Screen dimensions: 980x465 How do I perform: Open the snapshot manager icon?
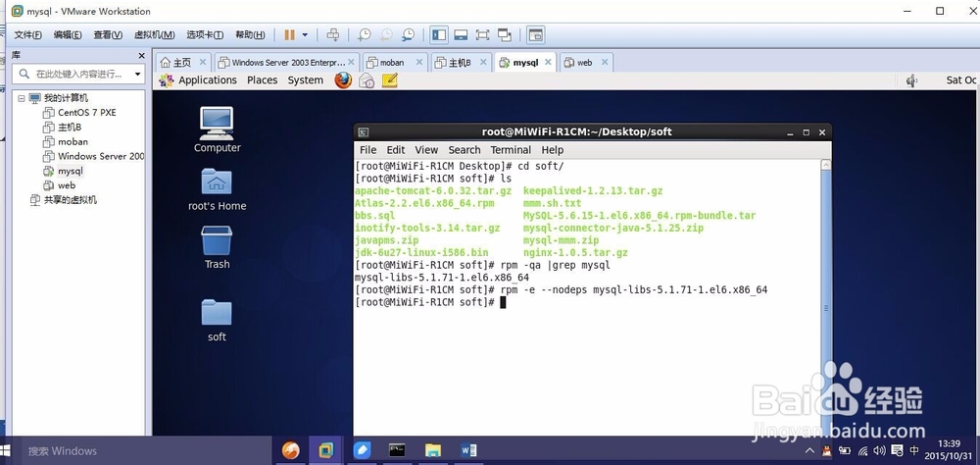(408, 35)
